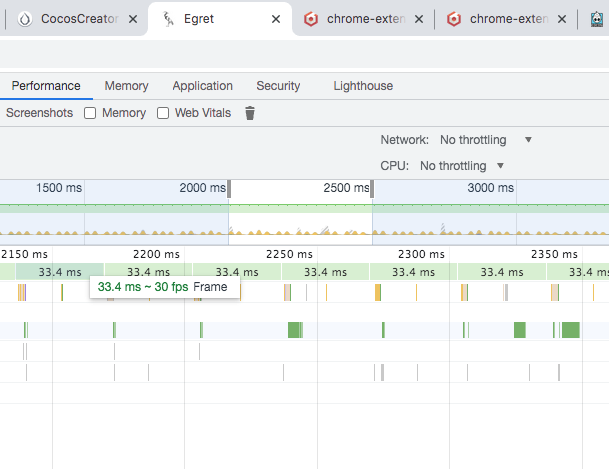Click the second chrome-extension tab's hexagon icon

point(454,19)
